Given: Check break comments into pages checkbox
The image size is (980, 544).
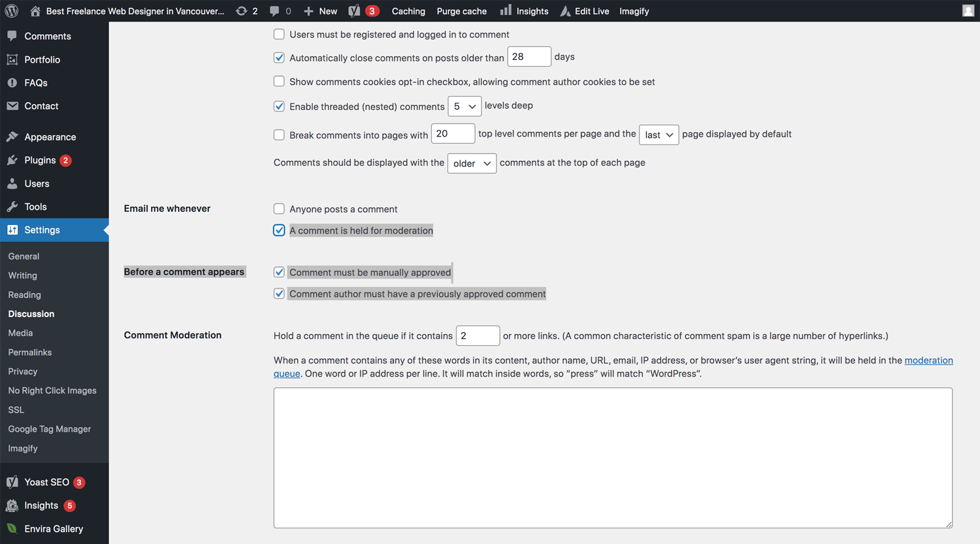Looking at the screenshot, I should (279, 135).
